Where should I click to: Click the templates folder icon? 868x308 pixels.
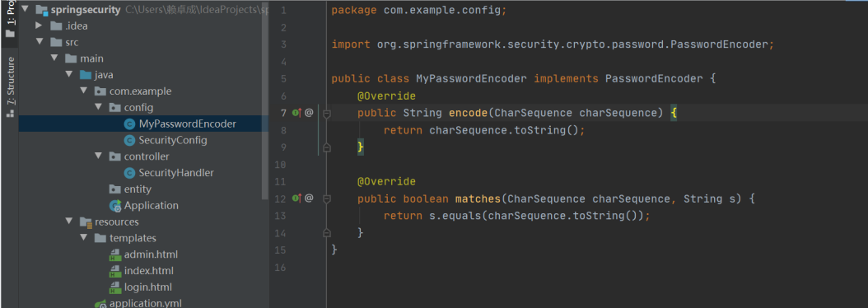coord(100,238)
